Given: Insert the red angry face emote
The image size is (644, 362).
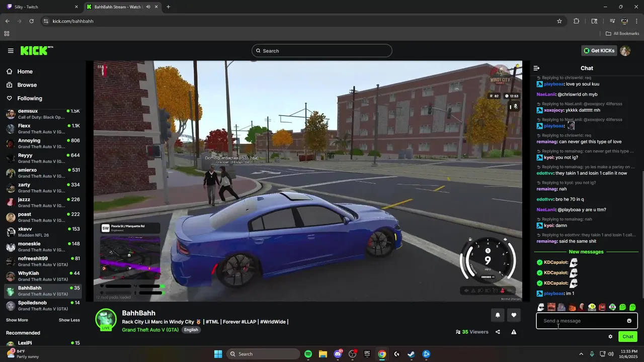Looking at the screenshot, I should pyautogui.click(x=602, y=307).
